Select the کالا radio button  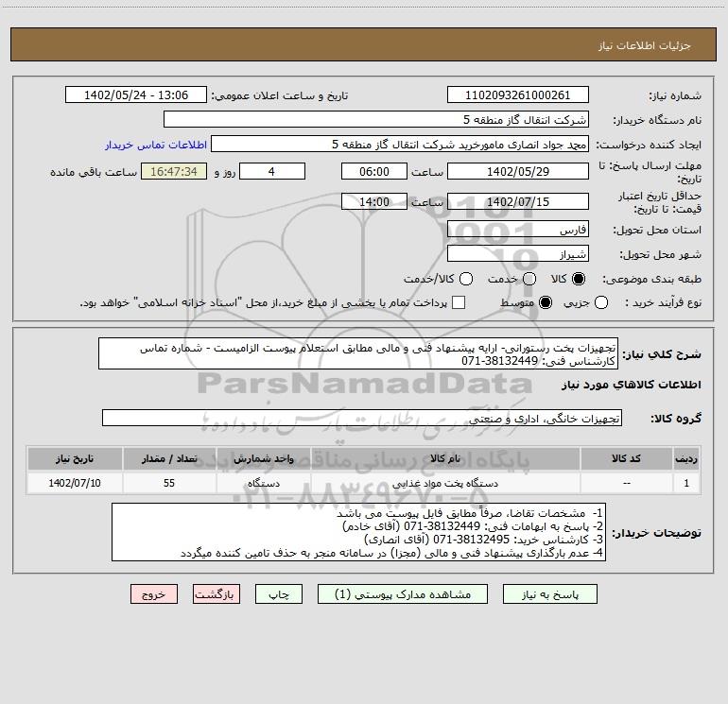579,279
